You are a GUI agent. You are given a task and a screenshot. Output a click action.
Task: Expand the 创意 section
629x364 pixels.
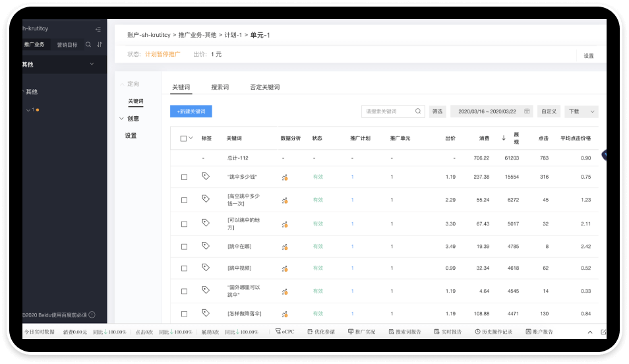121,119
